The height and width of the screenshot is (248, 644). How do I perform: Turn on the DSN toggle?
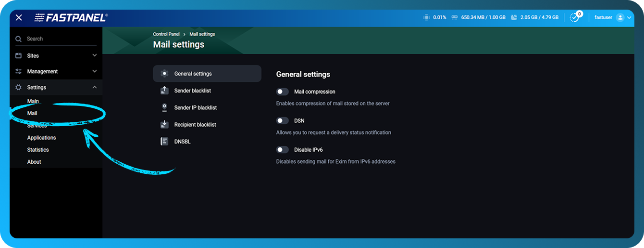point(283,121)
